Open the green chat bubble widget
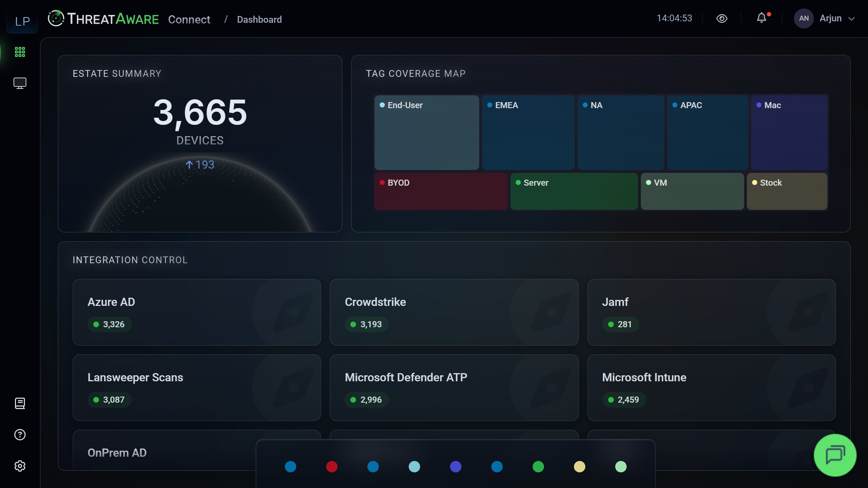Image resolution: width=868 pixels, height=488 pixels. (x=835, y=455)
